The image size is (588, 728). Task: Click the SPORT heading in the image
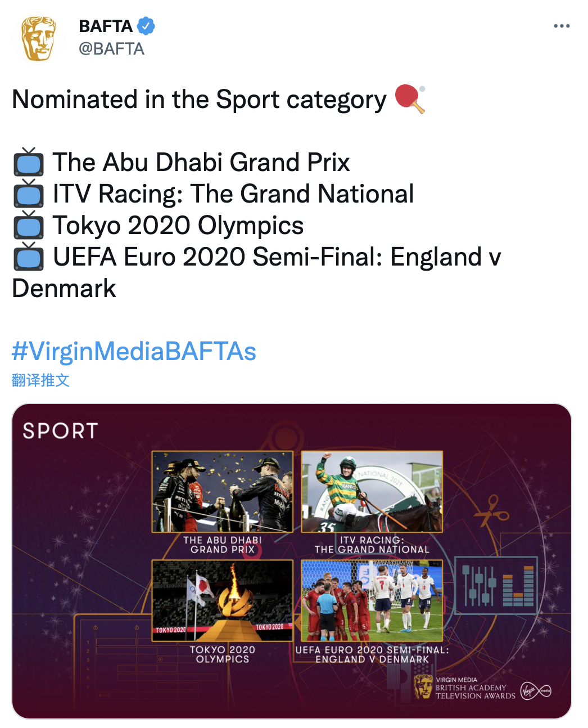coord(60,431)
